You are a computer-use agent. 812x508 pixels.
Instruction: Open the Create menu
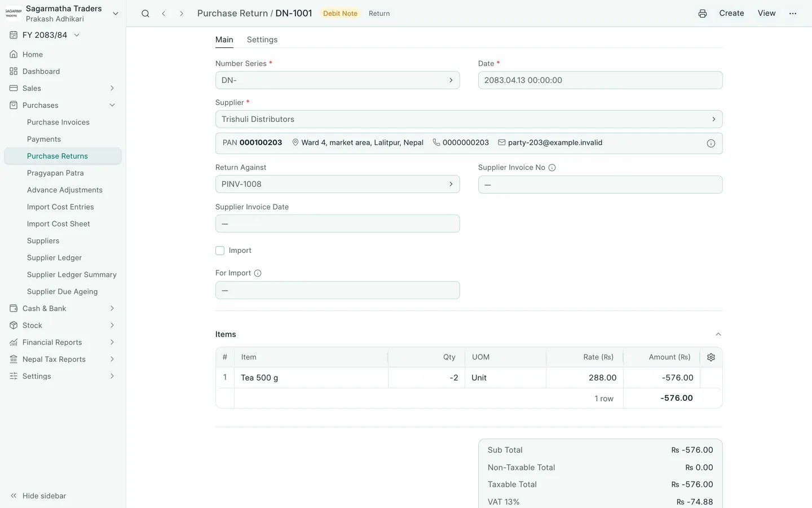731,14
